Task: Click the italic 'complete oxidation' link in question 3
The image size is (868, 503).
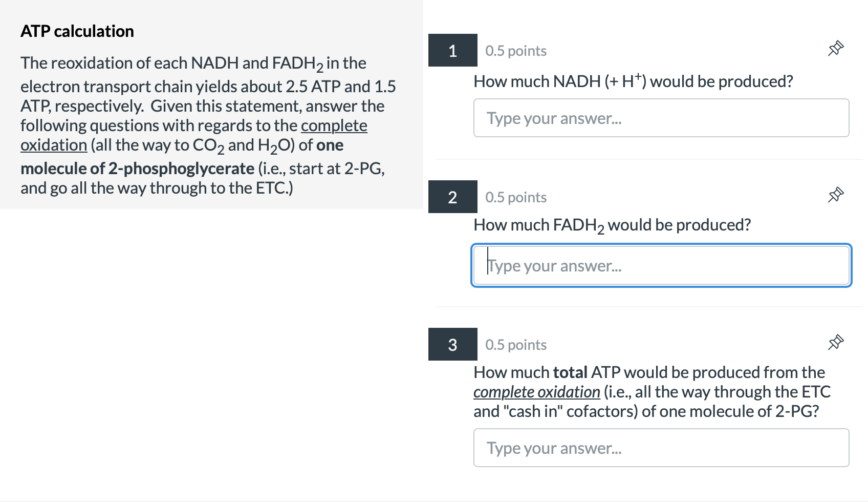Action: point(536,391)
